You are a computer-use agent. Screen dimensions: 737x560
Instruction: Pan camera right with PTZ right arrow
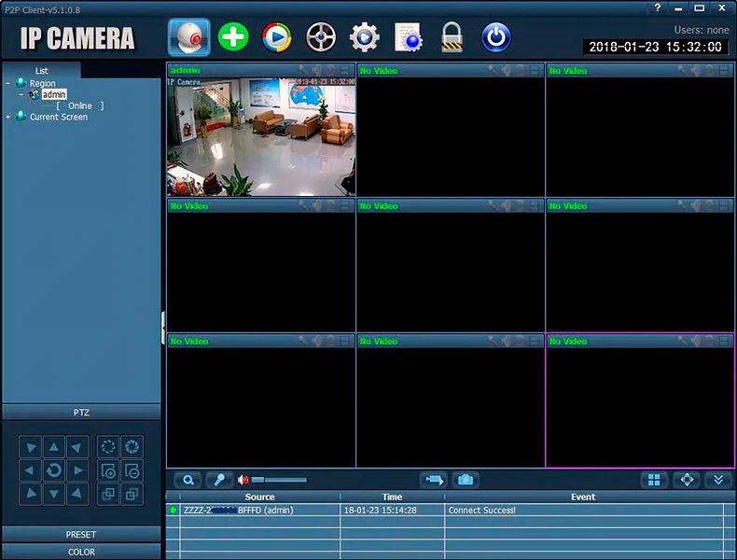78,470
